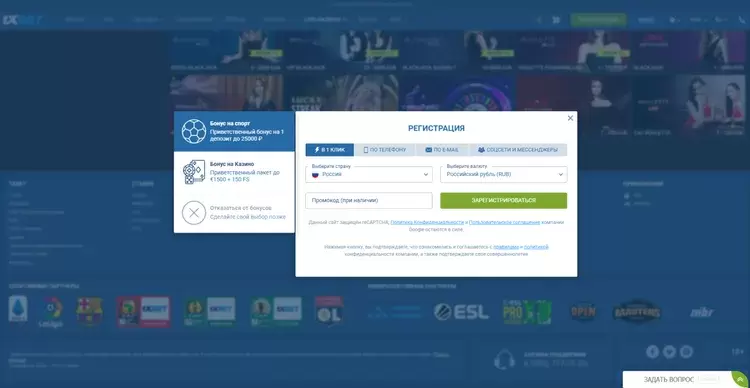
Task: Select СОЦСЕТИ И МЕССЕНДЖЕРЫ tab
Action: coord(518,150)
